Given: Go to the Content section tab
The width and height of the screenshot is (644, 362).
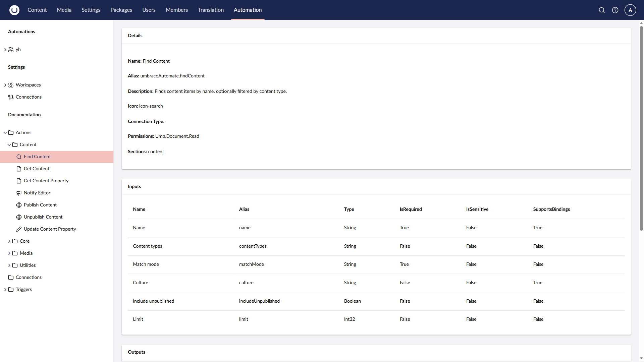Looking at the screenshot, I should (37, 10).
